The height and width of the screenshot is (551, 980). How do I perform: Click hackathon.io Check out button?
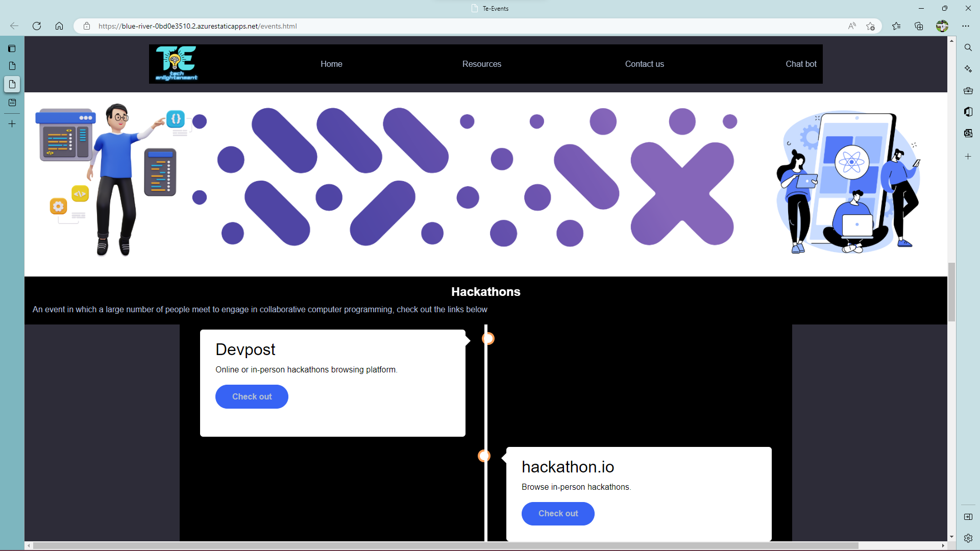(558, 513)
